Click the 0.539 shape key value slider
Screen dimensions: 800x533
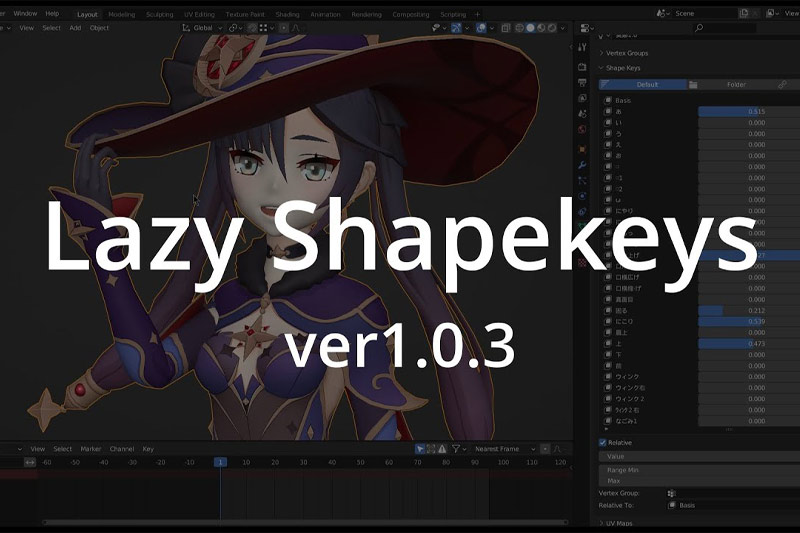coord(749,321)
